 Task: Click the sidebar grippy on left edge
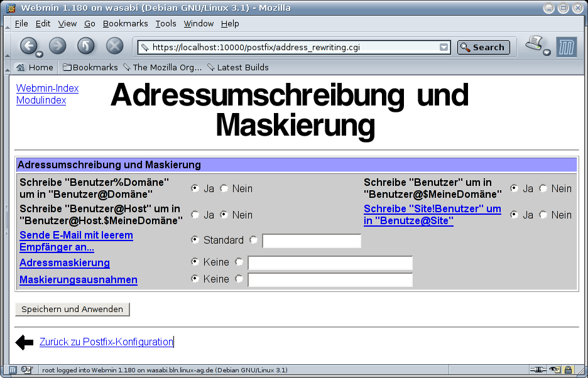click(6, 220)
